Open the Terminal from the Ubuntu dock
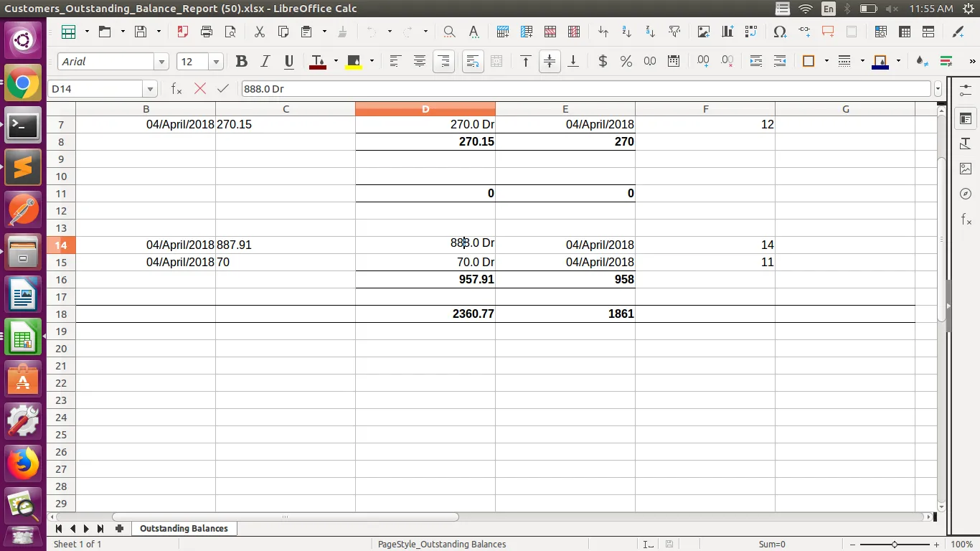This screenshot has height=551, width=980. coord(23,127)
